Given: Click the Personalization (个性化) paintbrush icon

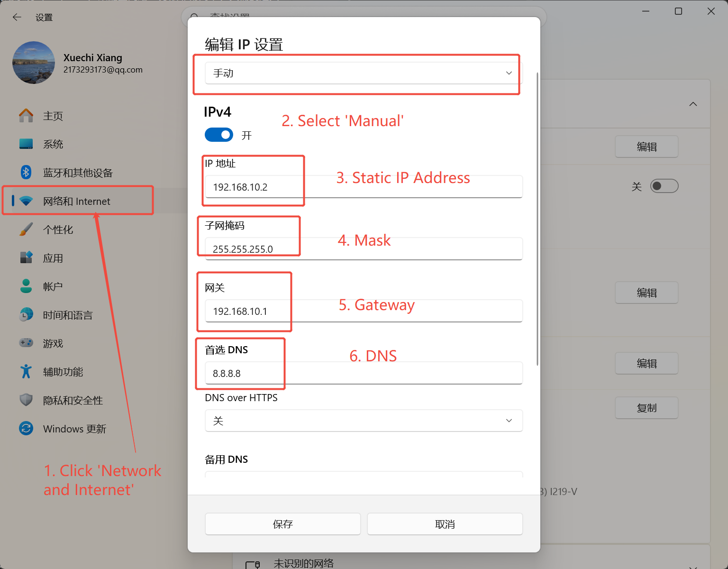Looking at the screenshot, I should point(26,229).
